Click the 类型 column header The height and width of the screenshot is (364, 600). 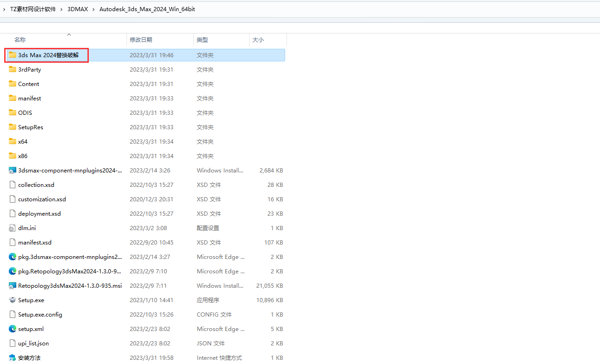(x=202, y=40)
